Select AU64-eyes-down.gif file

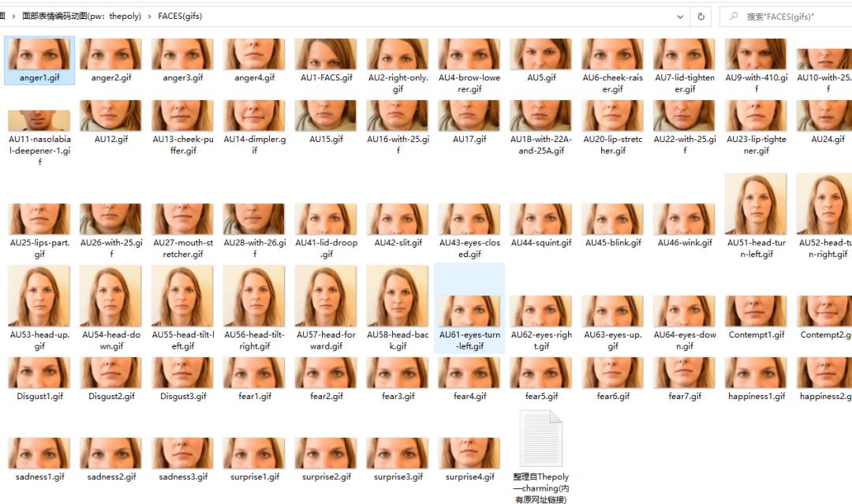click(685, 312)
